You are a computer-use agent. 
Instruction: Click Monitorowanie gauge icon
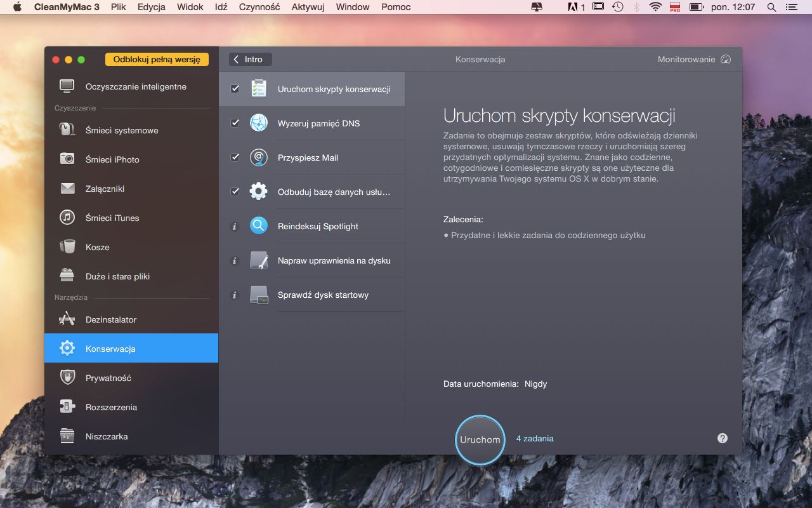tap(726, 59)
